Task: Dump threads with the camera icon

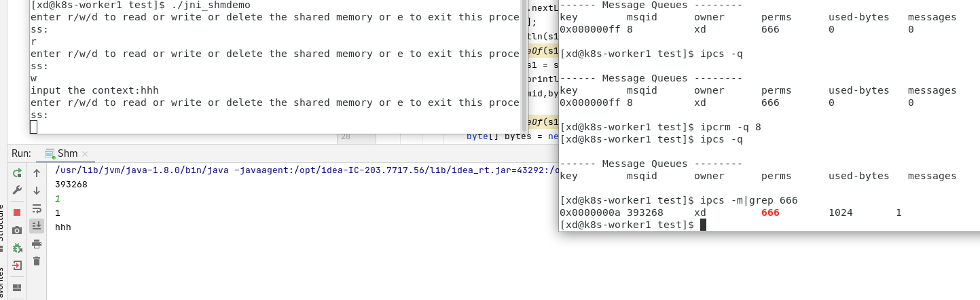Action: (17, 230)
